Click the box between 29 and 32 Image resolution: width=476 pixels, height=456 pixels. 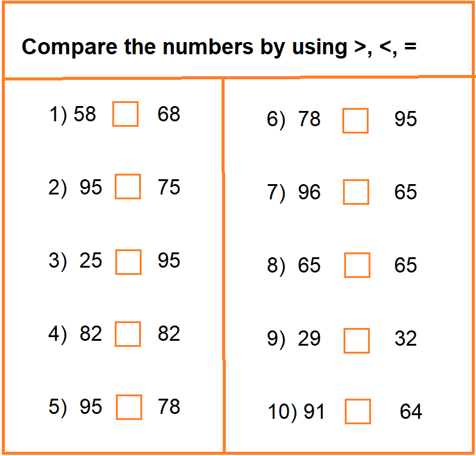click(x=356, y=340)
